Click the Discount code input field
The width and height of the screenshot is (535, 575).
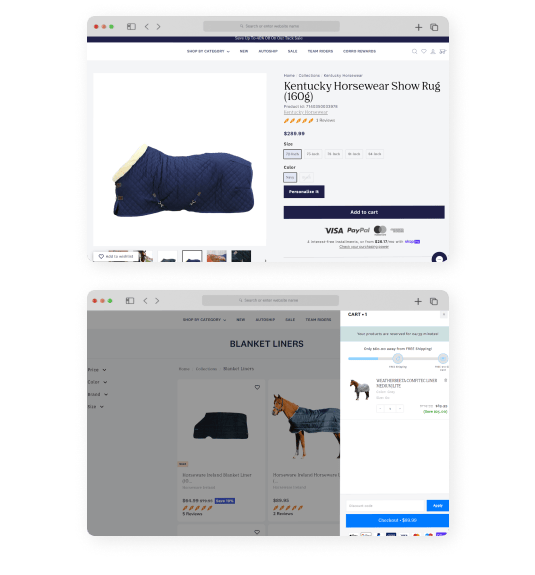385,506
